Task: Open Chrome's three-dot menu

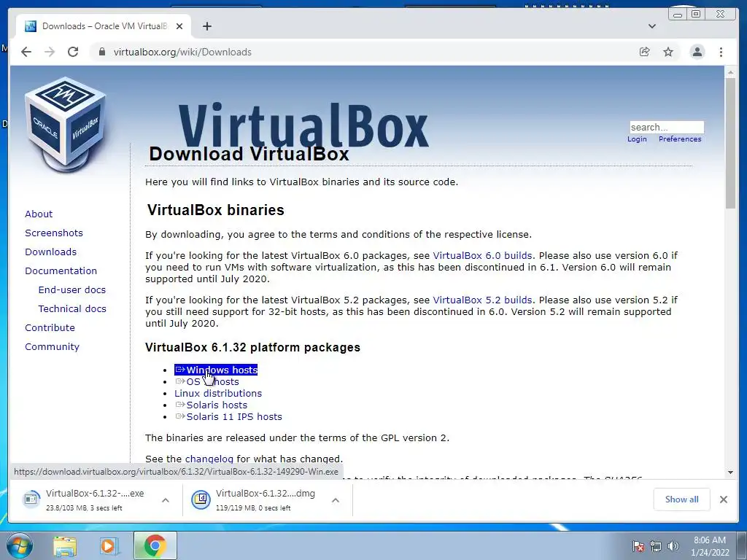Action: point(721,52)
